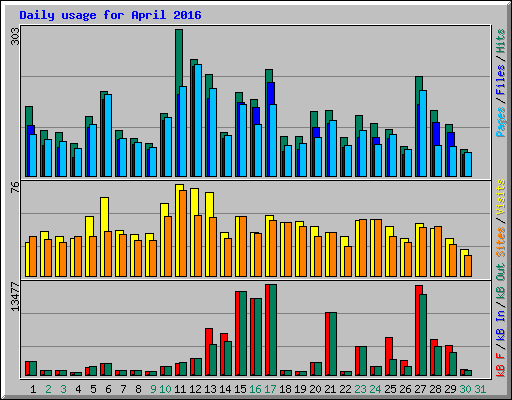Click the green kB Out bar for day 21
This screenshot has width=512, height=400.
[333, 344]
